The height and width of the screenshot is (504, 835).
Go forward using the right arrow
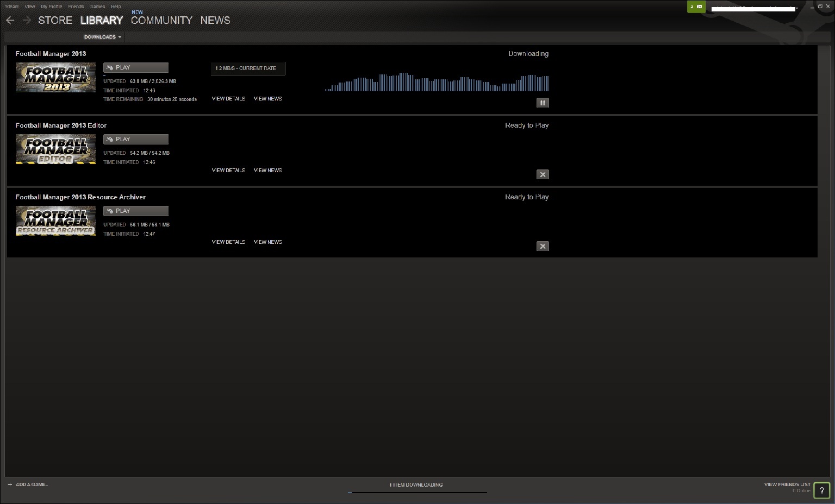point(27,20)
